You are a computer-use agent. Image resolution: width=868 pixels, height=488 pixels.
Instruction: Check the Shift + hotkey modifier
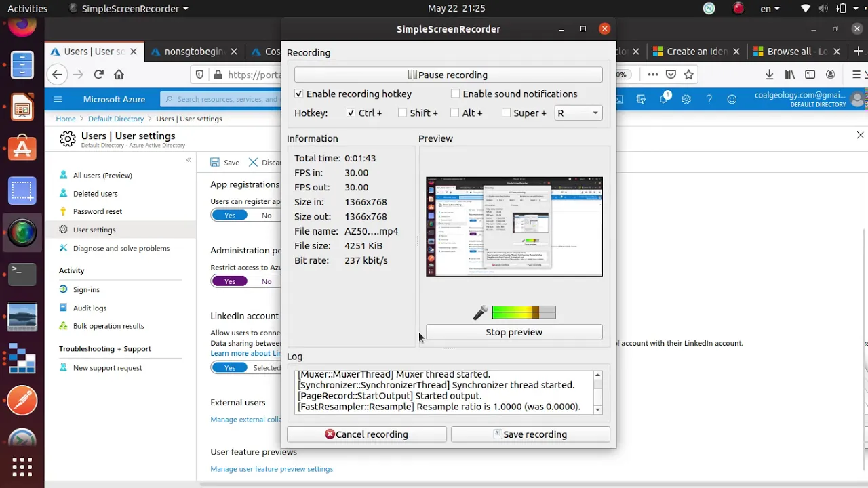[x=403, y=113]
